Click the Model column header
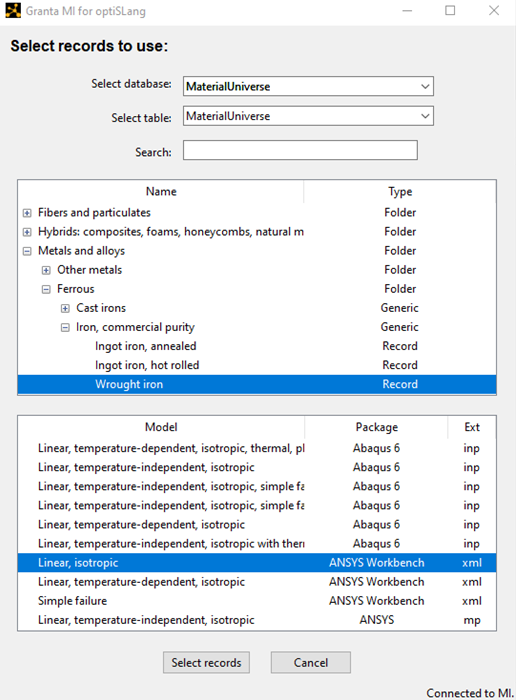This screenshot has width=516, height=700. (161, 427)
